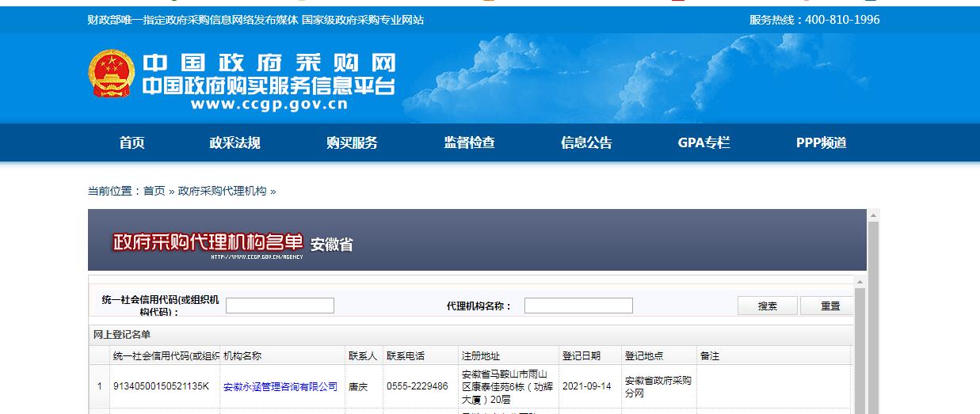Focus the 统一社会信用代码 input field

[x=280, y=306]
